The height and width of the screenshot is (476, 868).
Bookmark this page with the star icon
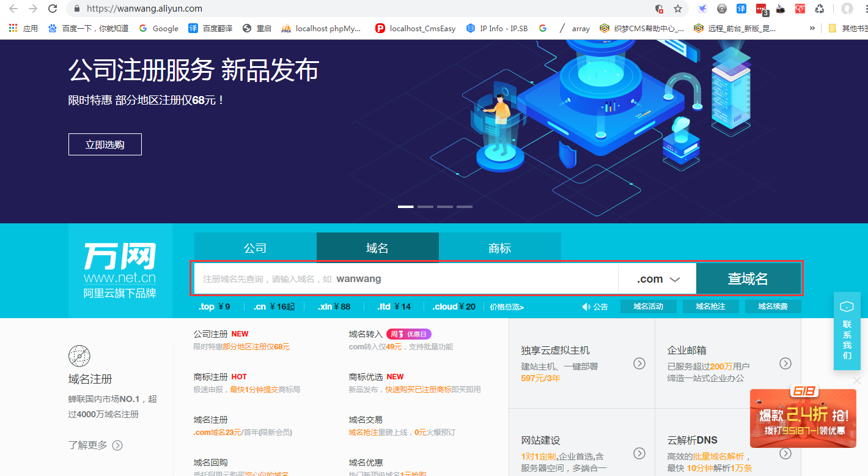(678, 9)
